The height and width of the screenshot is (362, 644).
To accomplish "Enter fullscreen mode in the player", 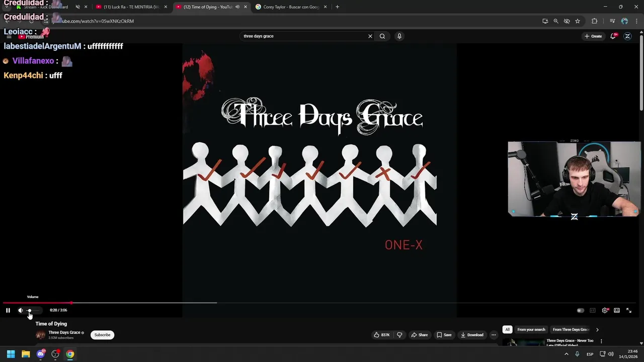I will (629, 310).
